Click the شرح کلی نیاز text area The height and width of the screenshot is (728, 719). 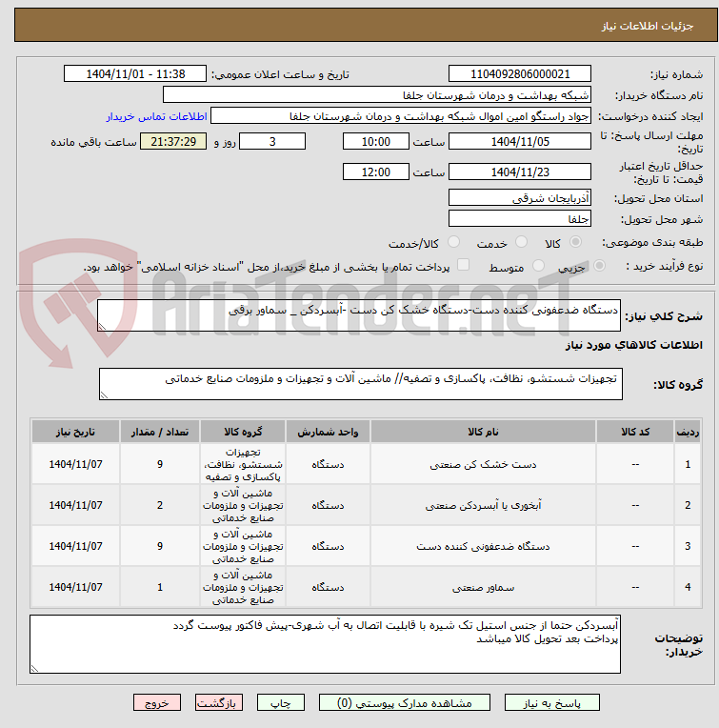(359, 315)
